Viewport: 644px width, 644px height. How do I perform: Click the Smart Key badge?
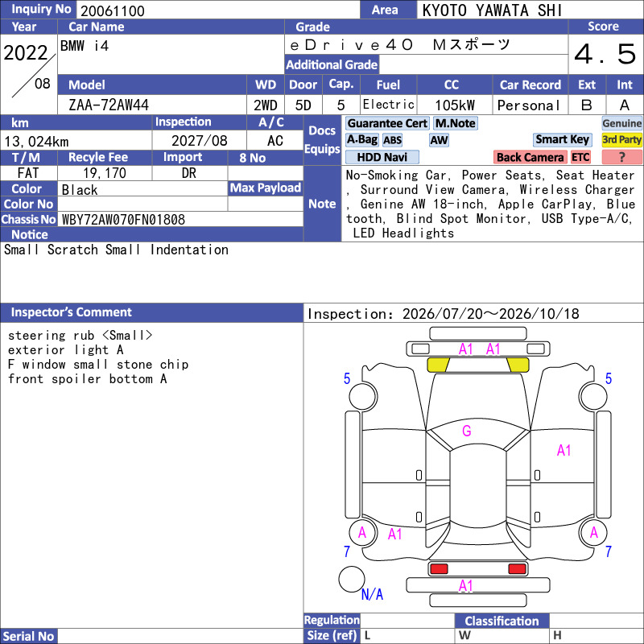(x=562, y=139)
